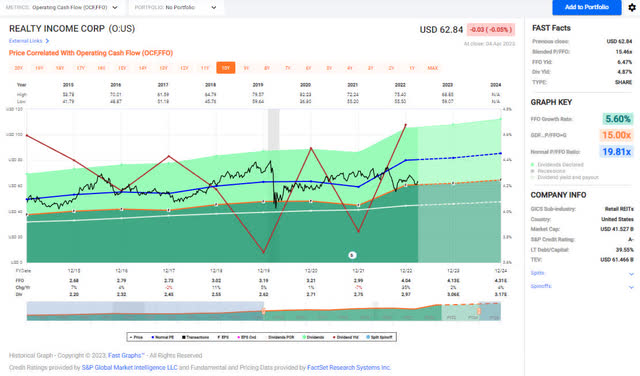Click the 2022 FFO value 4.04
The image size is (640, 376).
pyautogui.click(x=406, y=280)
